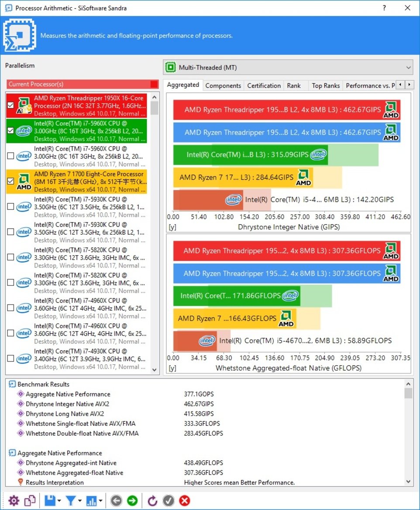
Task: Open the chart icon dropdown arrow
Action: click(x=100, y=501)
